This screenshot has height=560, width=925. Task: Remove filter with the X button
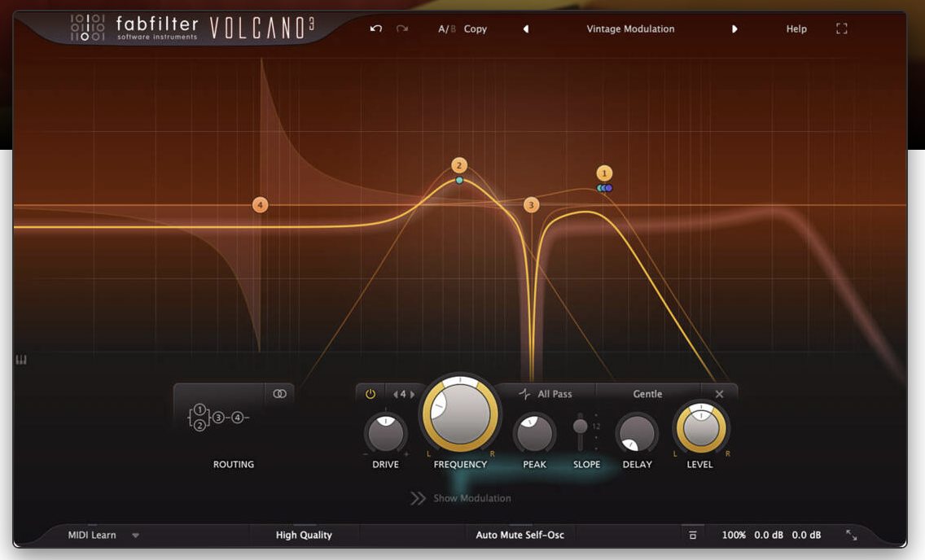pyautogui.click(x=719, y=394)
